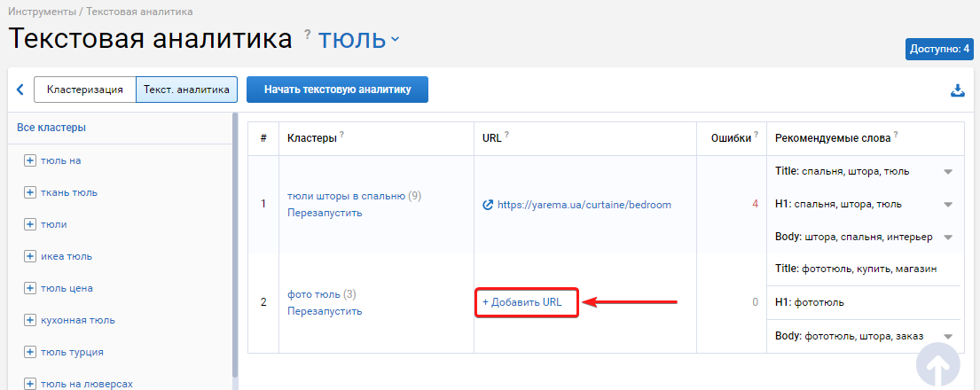Click the Инструменты breadcrumb link

click(42, 12)
